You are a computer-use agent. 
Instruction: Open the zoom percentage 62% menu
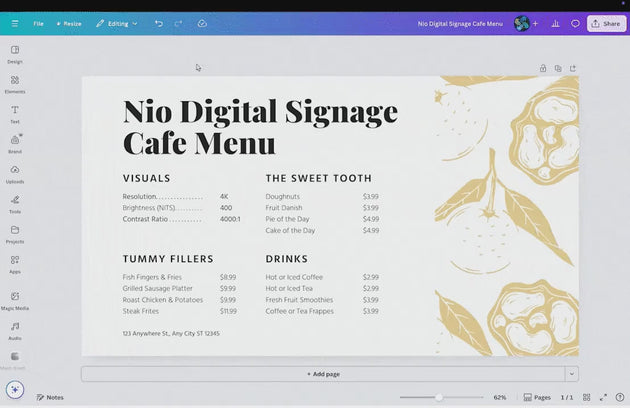click(x=500, y=397)
